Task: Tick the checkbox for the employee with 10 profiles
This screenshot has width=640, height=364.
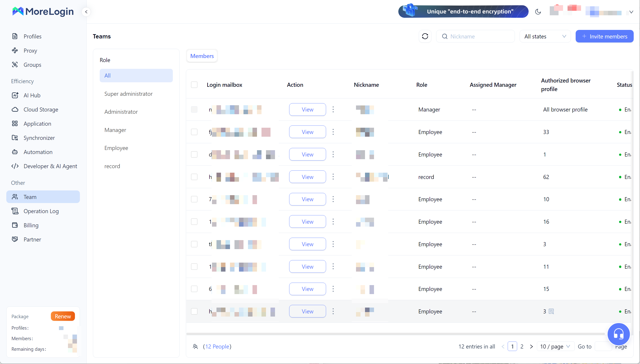Action: click(194, 199)
